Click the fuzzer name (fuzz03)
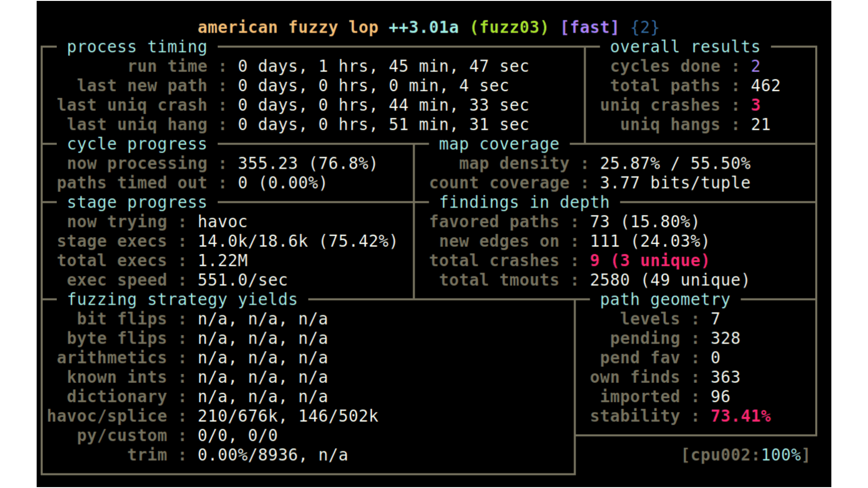 [509, 28]
